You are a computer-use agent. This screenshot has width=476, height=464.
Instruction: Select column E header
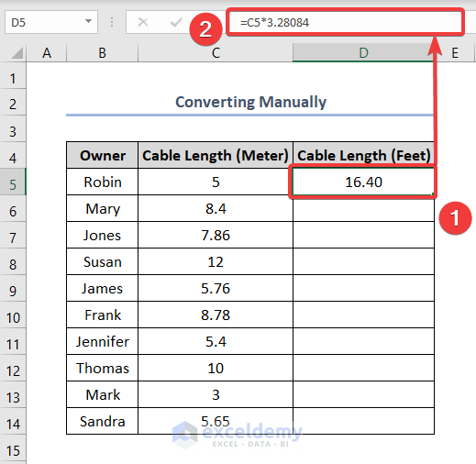(455, 53)
